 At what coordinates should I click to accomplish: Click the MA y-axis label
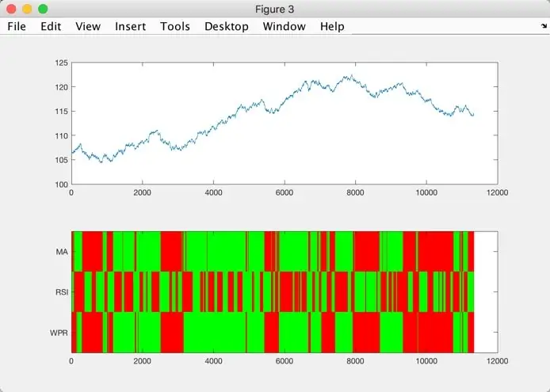pos(61,252)
